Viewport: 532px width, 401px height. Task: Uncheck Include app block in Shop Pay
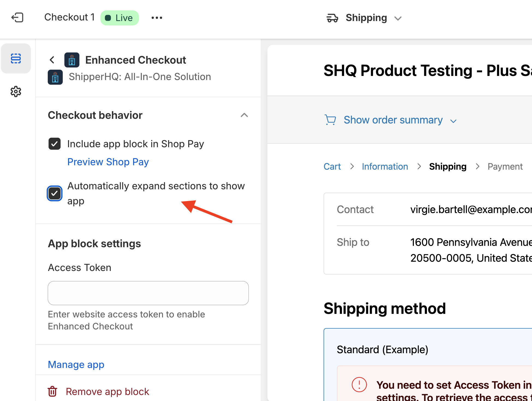click(55, 144)
